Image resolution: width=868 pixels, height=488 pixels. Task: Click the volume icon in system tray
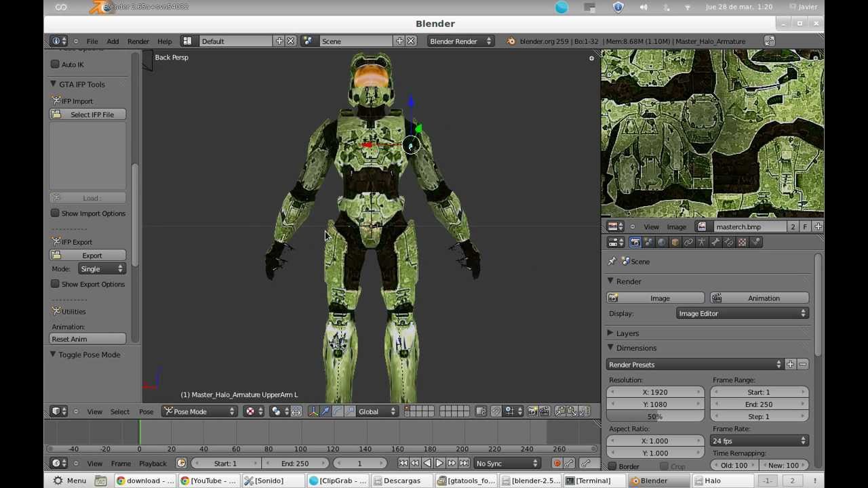click(643, 7)
